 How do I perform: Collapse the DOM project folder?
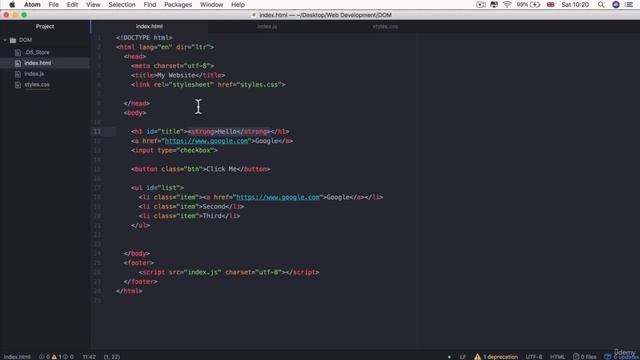(x=5, y=40)
